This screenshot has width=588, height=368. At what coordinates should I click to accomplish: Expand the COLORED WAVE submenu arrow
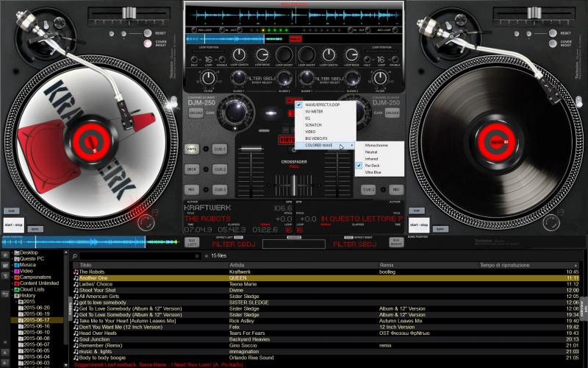point(352,145)
